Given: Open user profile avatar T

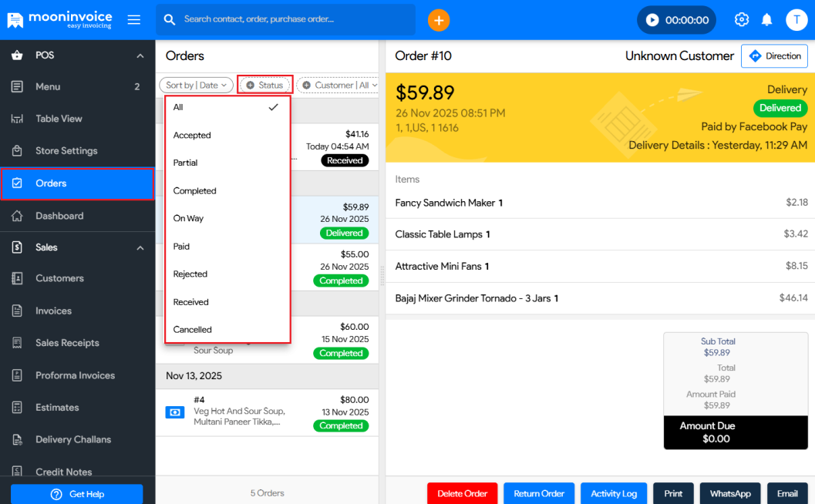Looking at the screenshot, I should 796,20.
